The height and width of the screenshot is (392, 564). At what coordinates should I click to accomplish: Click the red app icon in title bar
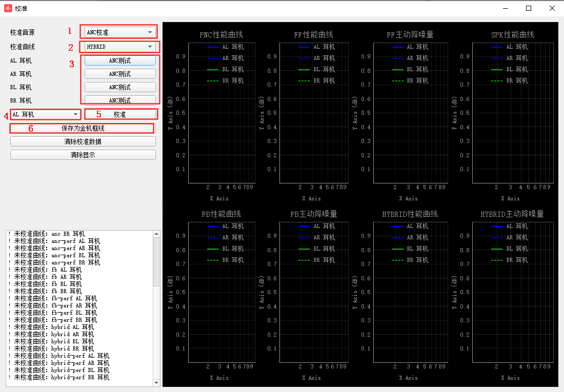[8, 8]
